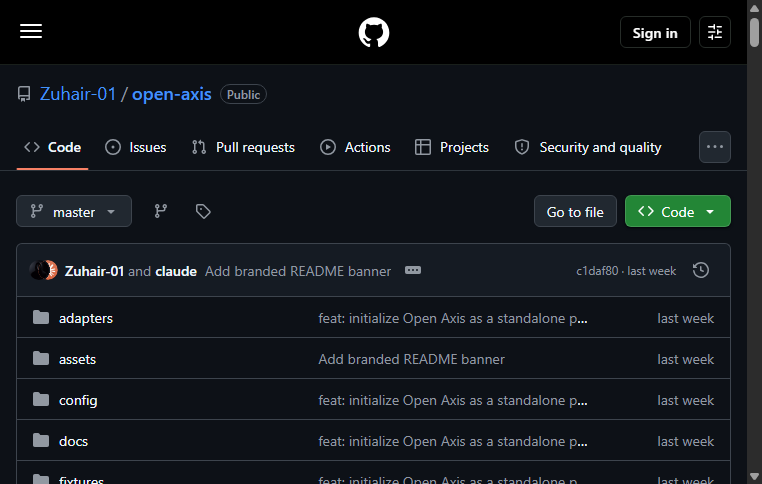
Task: Open the open-axis repository link
Action: click(172, 94)
